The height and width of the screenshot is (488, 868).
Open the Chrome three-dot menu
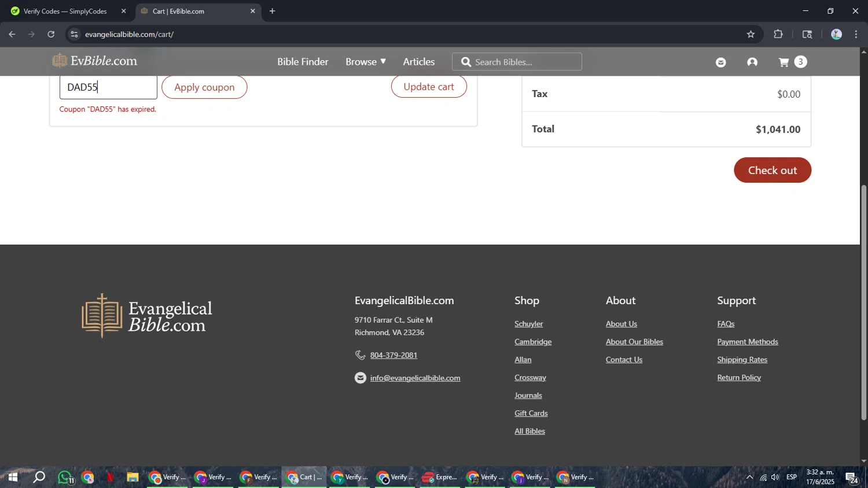(856, 34)
